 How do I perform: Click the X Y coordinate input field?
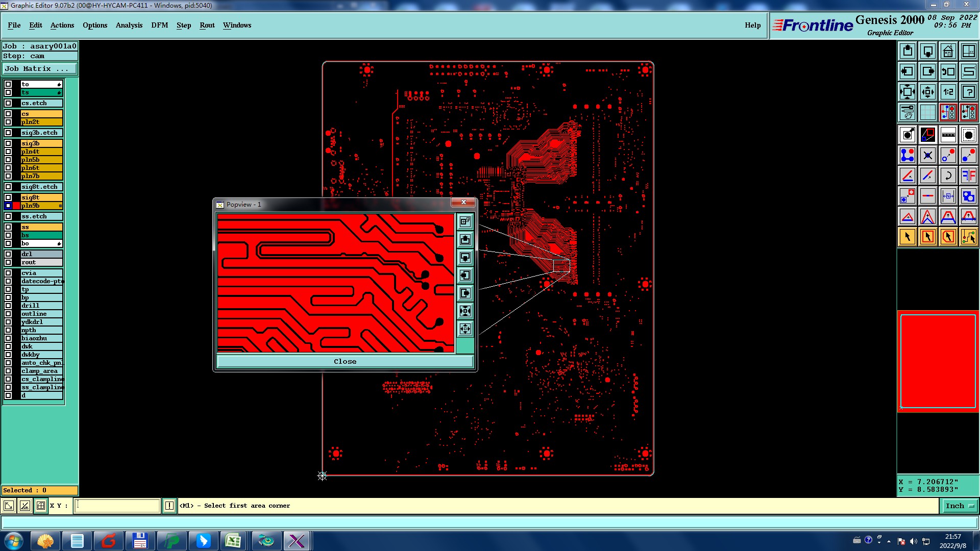(117, 506)
